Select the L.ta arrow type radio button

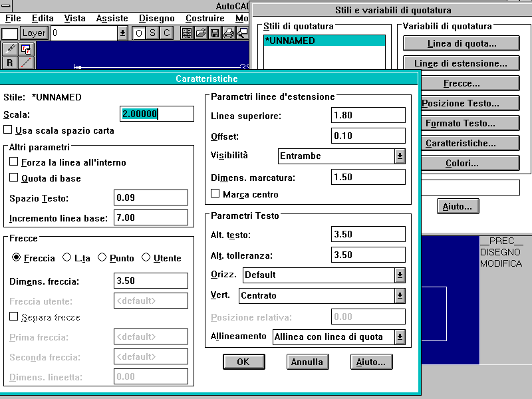pos(67,257)
